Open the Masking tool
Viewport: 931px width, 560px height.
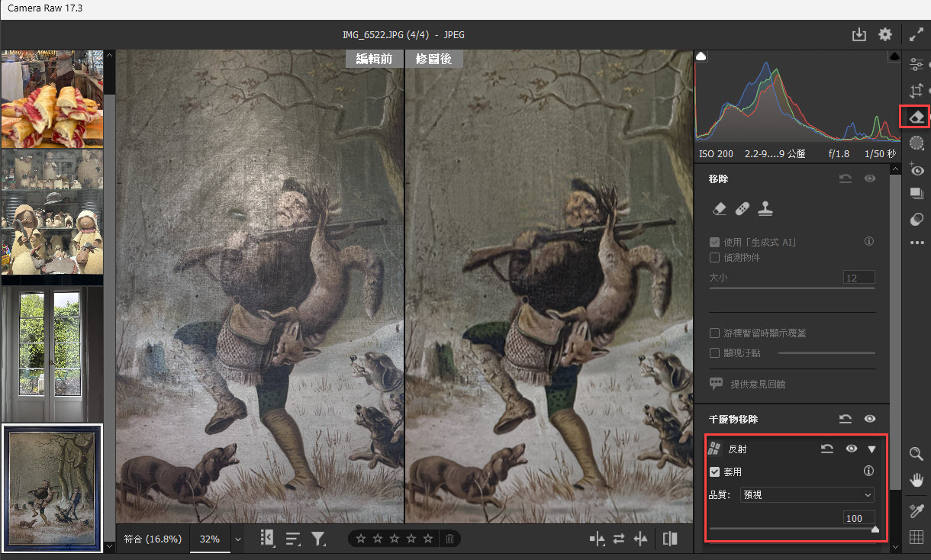917,143
